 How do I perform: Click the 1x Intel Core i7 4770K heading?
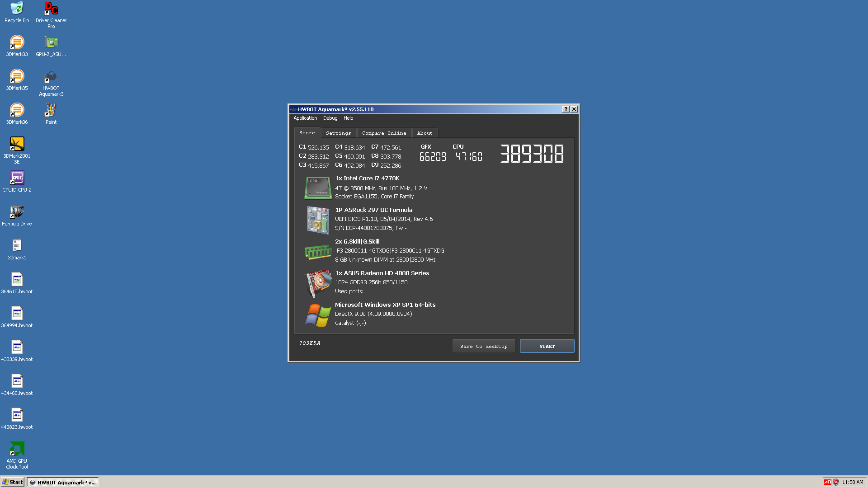click(367, 178)
